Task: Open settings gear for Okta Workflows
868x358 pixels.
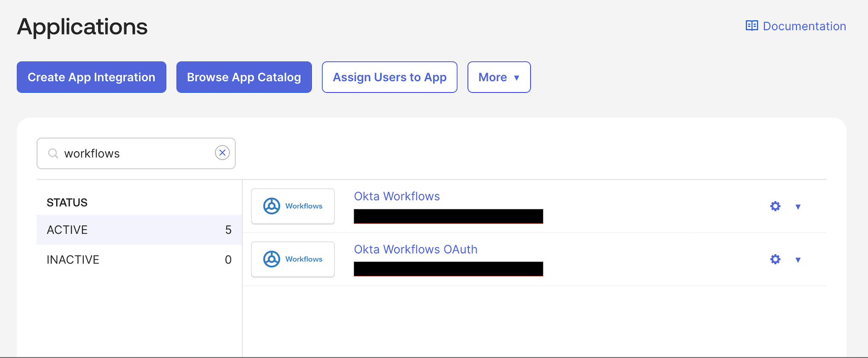Action: pos(775,206)
